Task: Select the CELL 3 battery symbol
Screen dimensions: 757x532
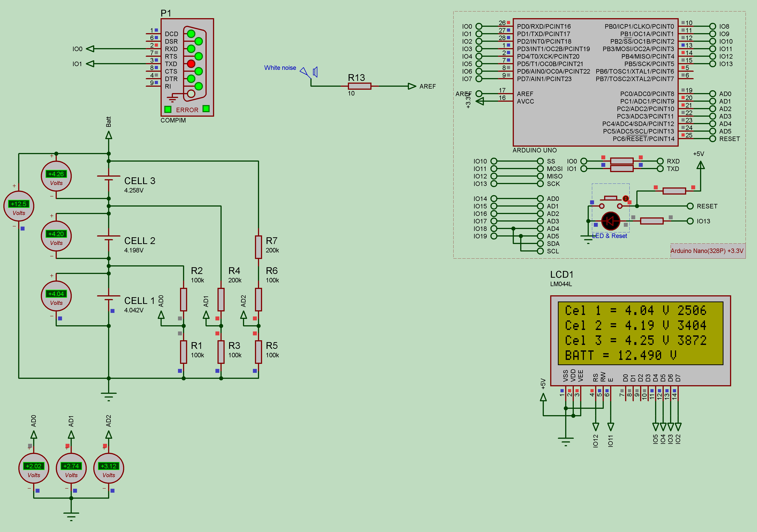Action: (x=108, y=178)
